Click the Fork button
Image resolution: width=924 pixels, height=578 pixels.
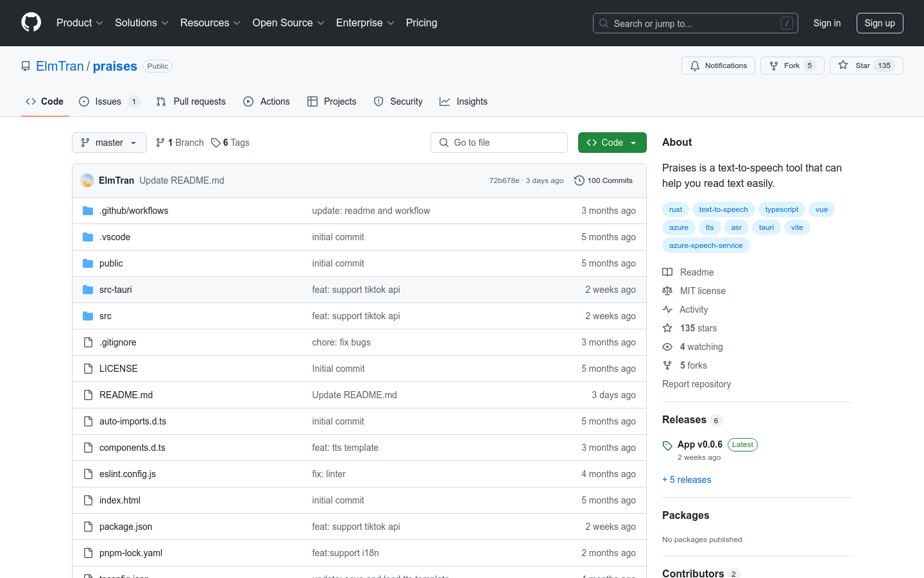click(792, 66)
